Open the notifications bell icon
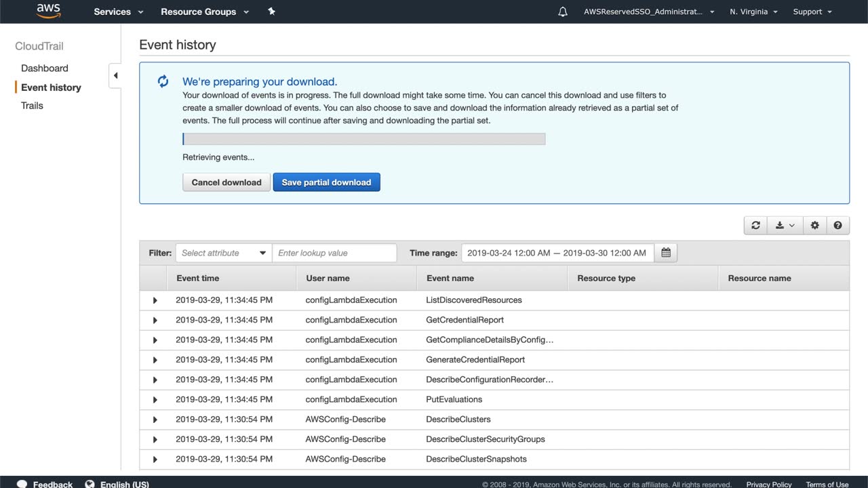868x488 pixels. pos(563,12)
